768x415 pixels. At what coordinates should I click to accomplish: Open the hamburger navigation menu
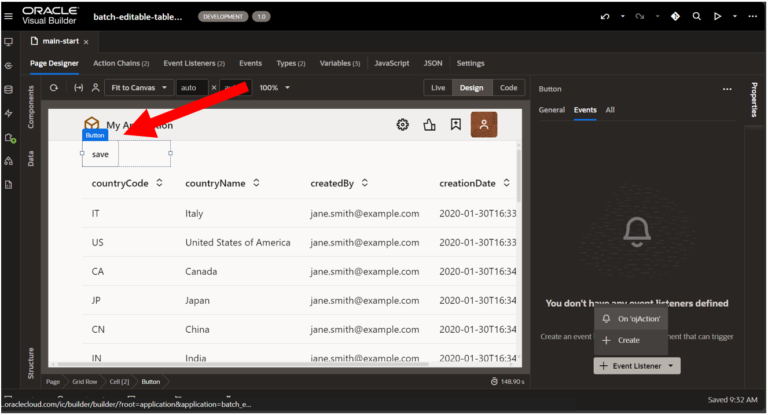pos(8,16)
